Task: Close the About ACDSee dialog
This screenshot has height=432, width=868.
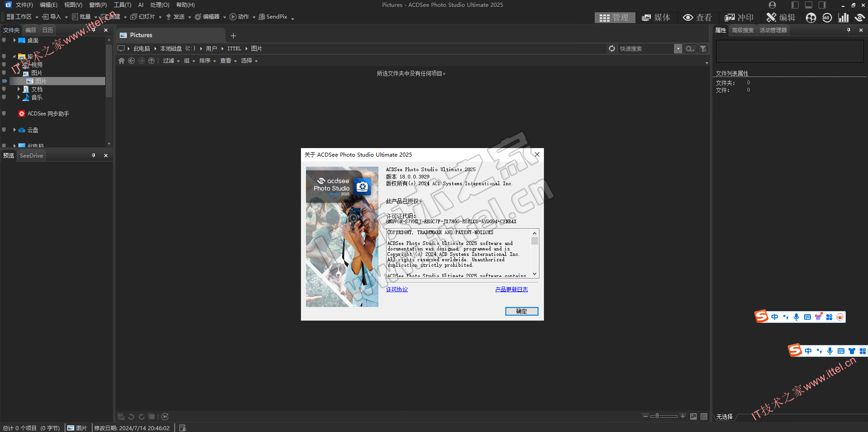Action: point(537,154)
